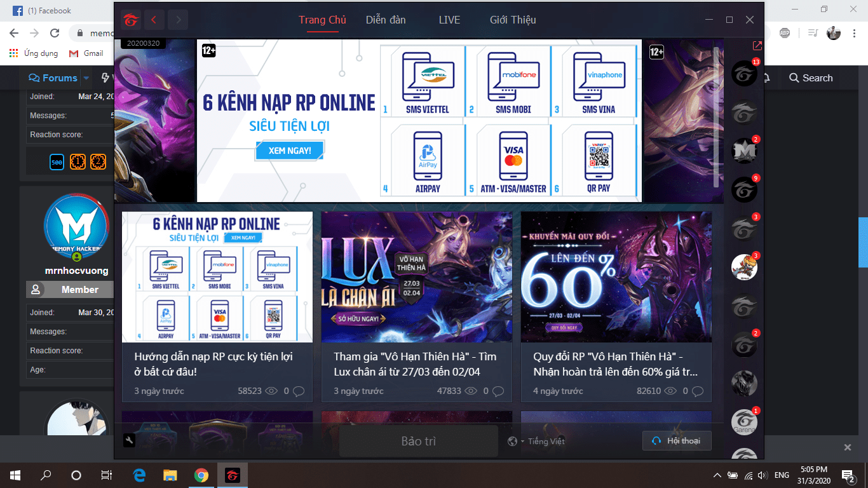The height and width of the screenshot is (488, 868).
Task: Select the game icon with 9 notifications
Action: 744,189
